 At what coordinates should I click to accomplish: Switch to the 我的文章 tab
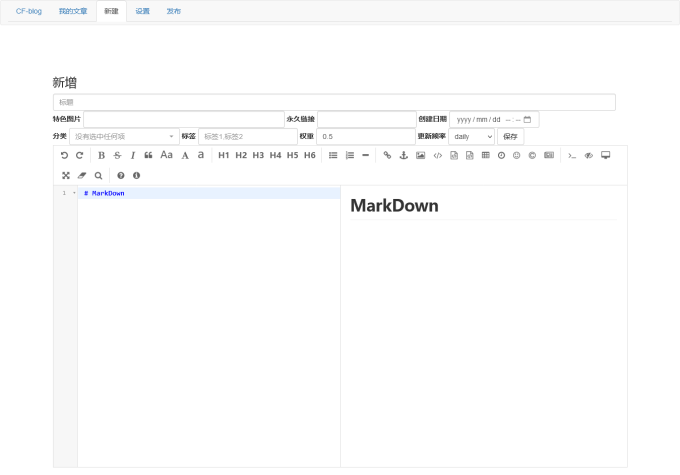(72, 12)
